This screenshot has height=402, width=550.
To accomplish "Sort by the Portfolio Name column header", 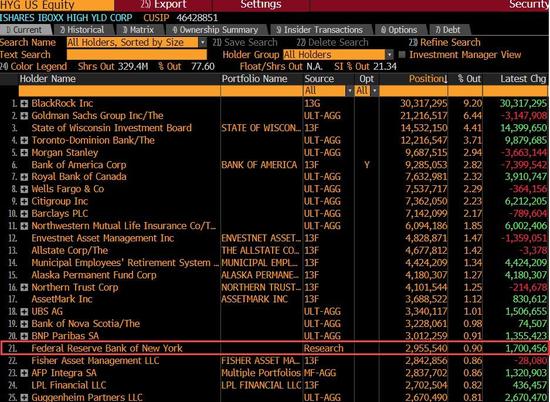I will point(254,79).
